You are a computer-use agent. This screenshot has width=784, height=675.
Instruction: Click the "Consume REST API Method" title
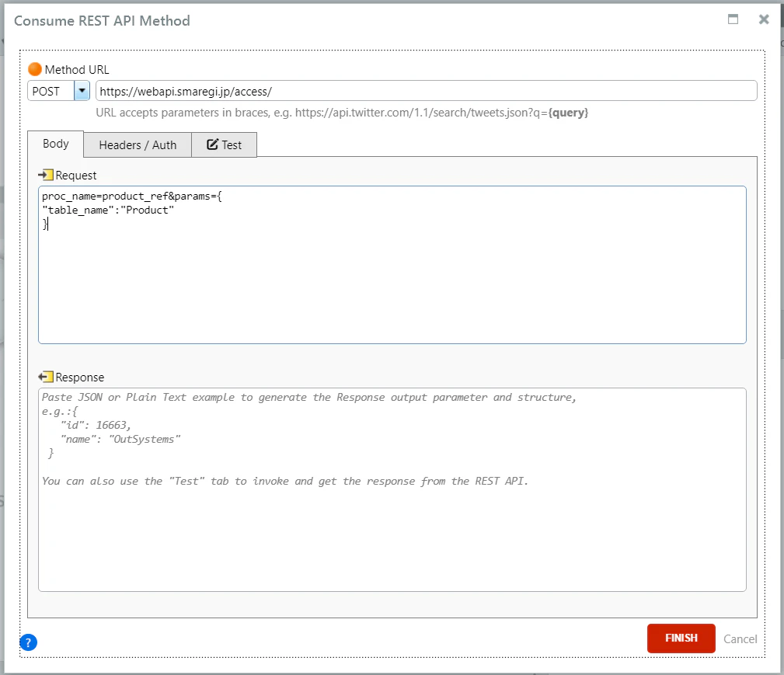coord(102,20)
